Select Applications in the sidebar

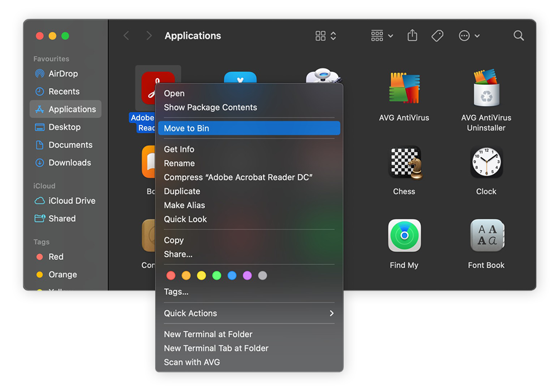[65, 109]
